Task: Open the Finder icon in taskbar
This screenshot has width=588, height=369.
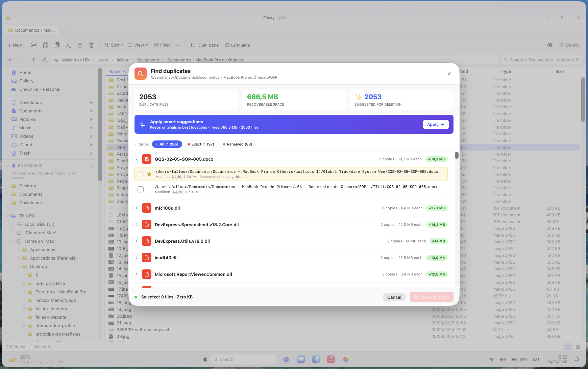Action: [x=316, y=359]
